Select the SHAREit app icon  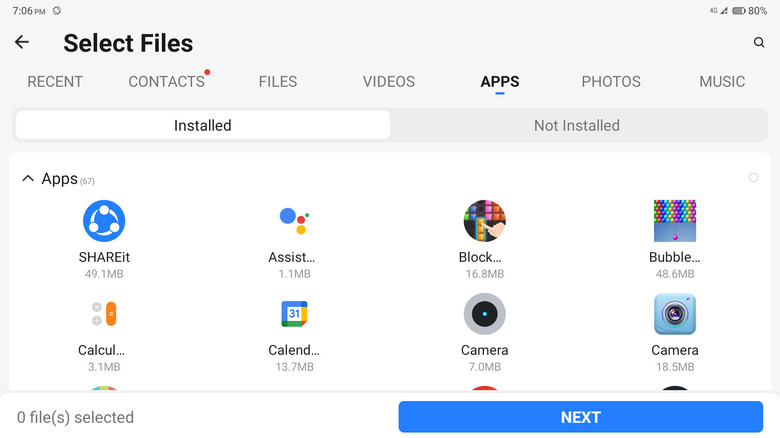point(104,221)
